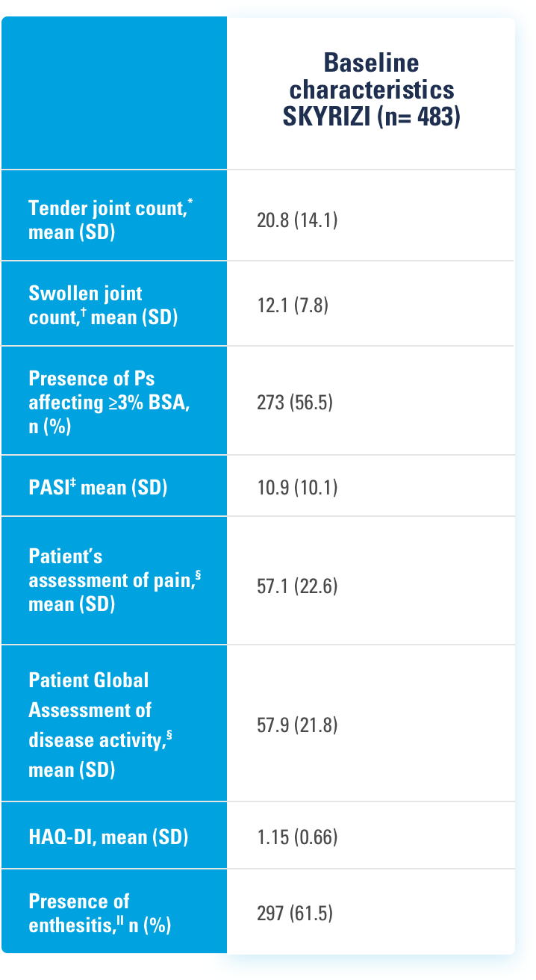
Task: Click the value 57.9 (21.8)
Action: point(297,725)
